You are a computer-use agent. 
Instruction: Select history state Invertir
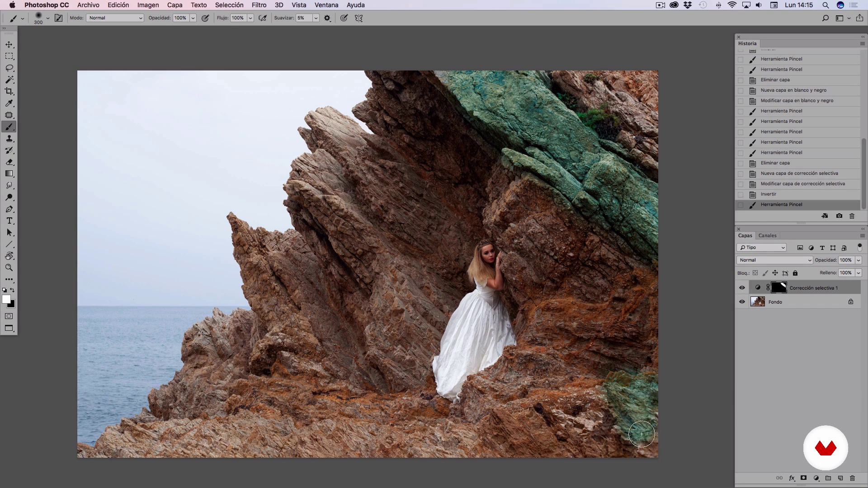(798, 194)
